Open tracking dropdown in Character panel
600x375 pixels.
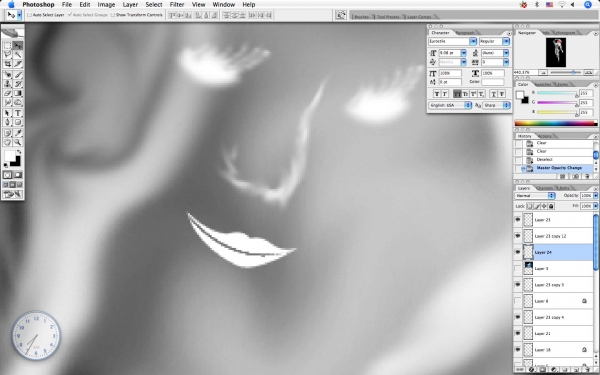click(x=506, y=62)
